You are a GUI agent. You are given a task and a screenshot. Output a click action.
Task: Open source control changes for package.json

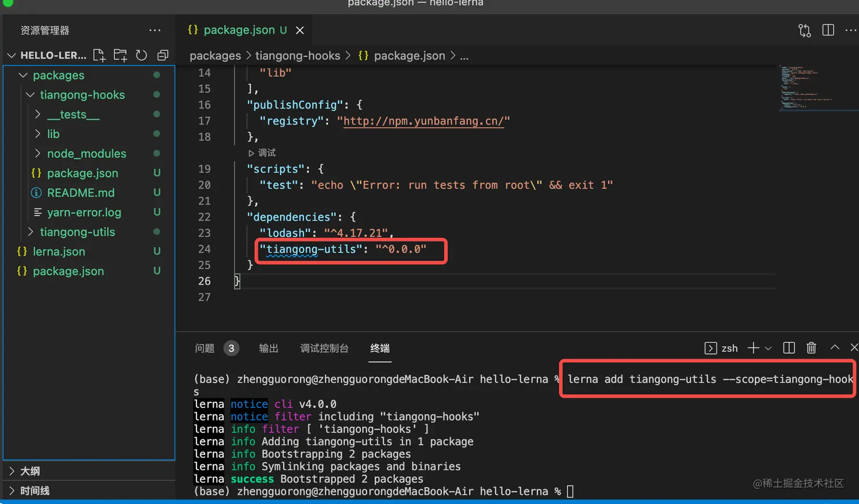804,30
